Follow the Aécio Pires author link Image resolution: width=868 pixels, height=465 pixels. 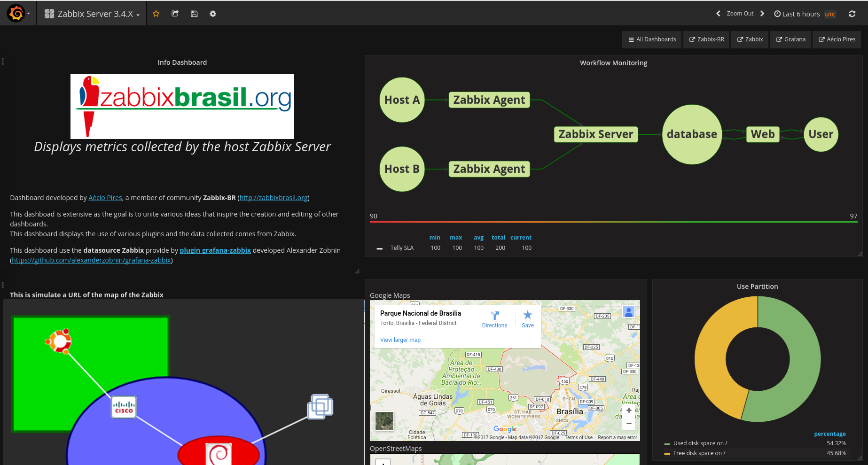pos(105,198)
